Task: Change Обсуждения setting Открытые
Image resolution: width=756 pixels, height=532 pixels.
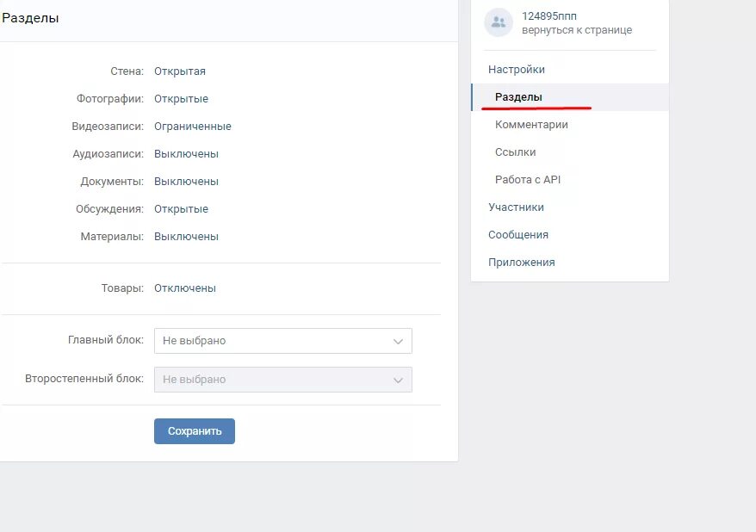Action: point(181,209)
